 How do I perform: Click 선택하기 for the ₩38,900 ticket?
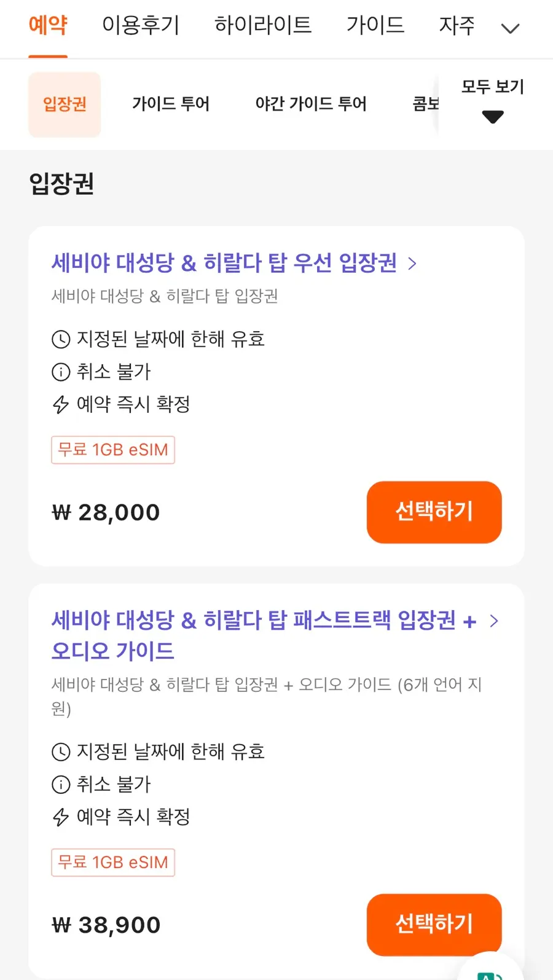(x=434, y=925)
